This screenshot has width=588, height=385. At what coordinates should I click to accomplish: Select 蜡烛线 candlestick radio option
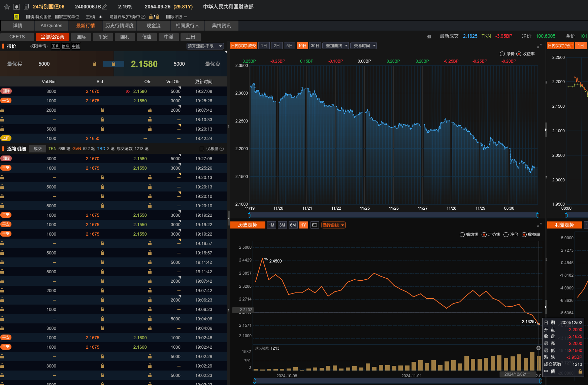(x=462, y=235)
